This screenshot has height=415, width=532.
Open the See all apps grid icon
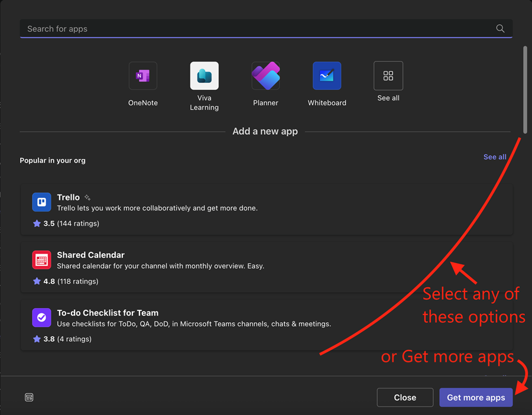click(388, 76)
